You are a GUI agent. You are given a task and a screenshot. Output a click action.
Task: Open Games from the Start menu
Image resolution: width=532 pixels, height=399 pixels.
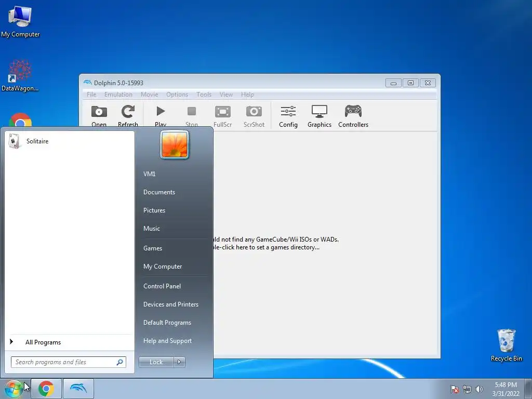pyautogui.click(x=152, y=248)
